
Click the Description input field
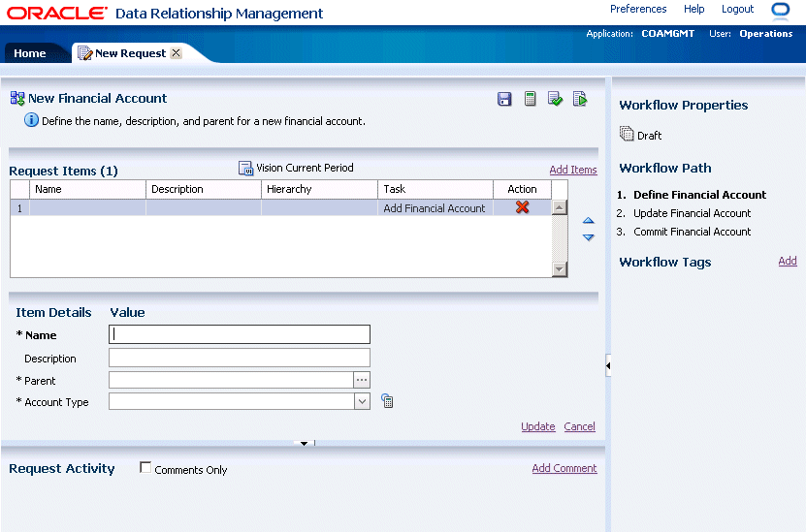click(x=240, y=358)
